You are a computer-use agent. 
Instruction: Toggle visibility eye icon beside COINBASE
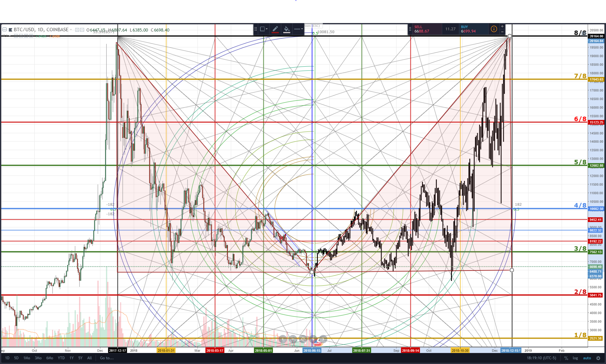click(x=77, y=30)
